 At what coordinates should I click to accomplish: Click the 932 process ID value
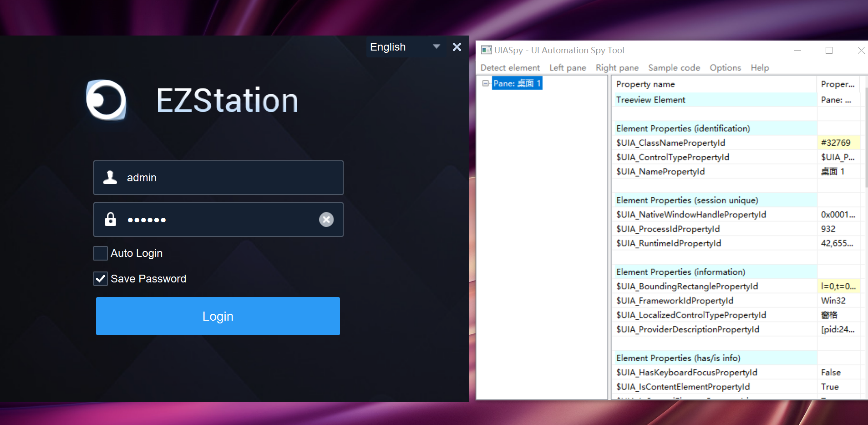click(828, 229)
